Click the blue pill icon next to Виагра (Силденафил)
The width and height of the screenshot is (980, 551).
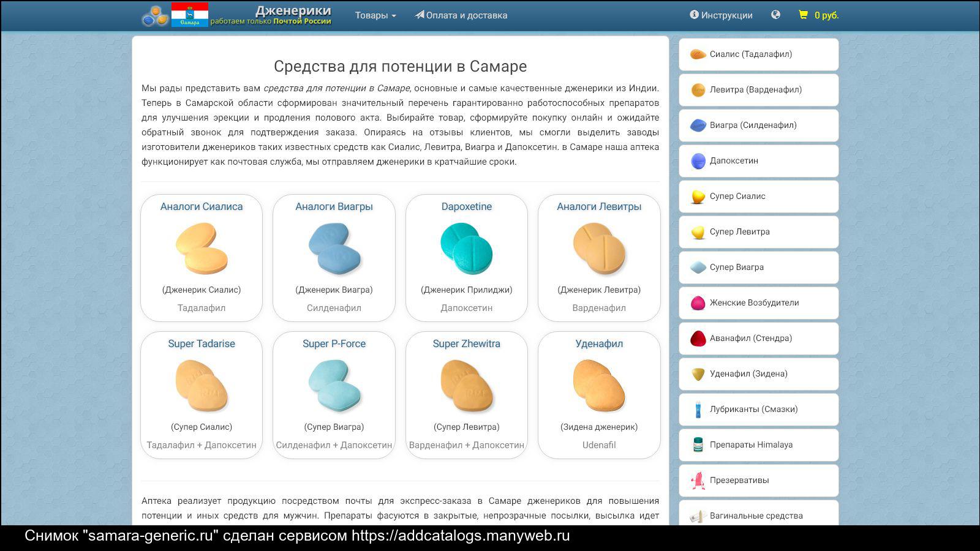tap(698, 126)
